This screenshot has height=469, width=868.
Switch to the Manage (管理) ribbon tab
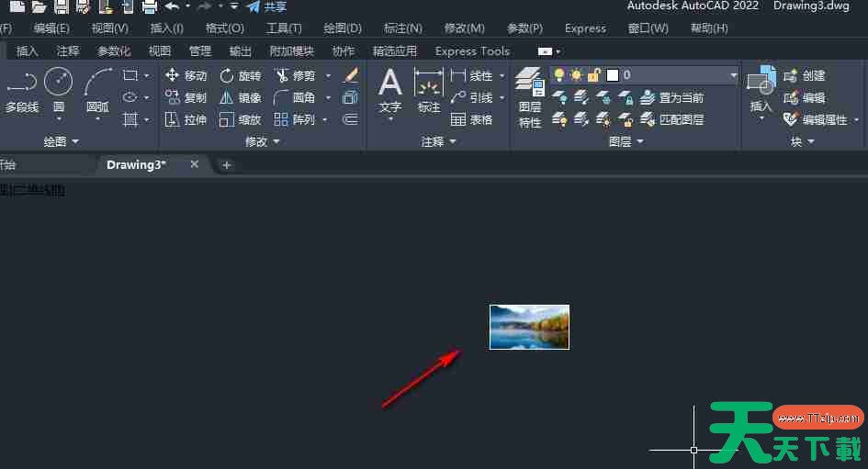point(200,51)
